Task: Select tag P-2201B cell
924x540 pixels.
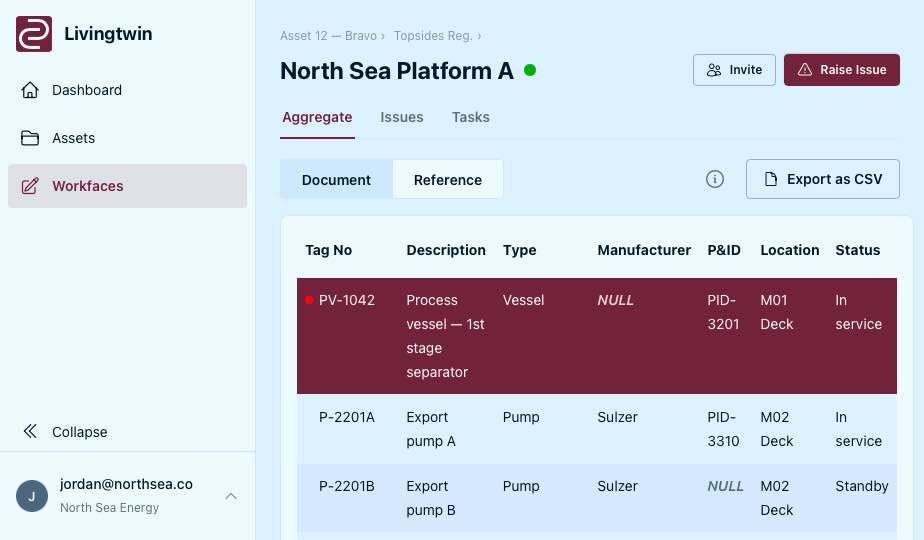Action: click(346, 486)
